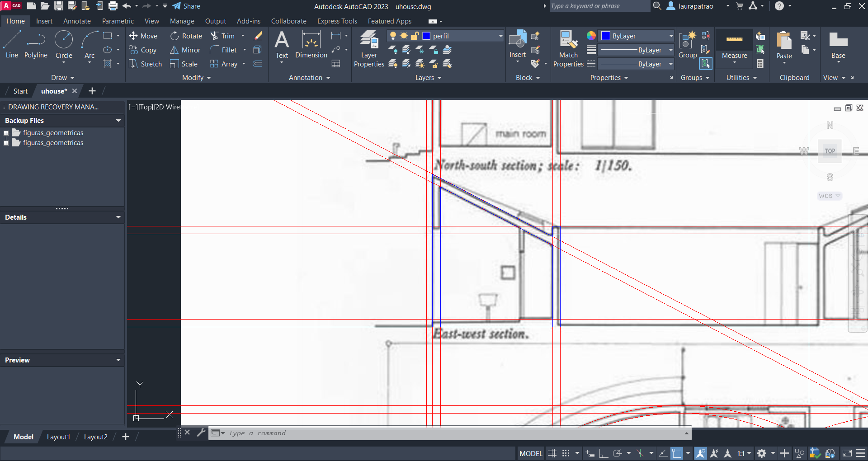
Task: Open the Insert ribbon tab
Action: point(44,21)
